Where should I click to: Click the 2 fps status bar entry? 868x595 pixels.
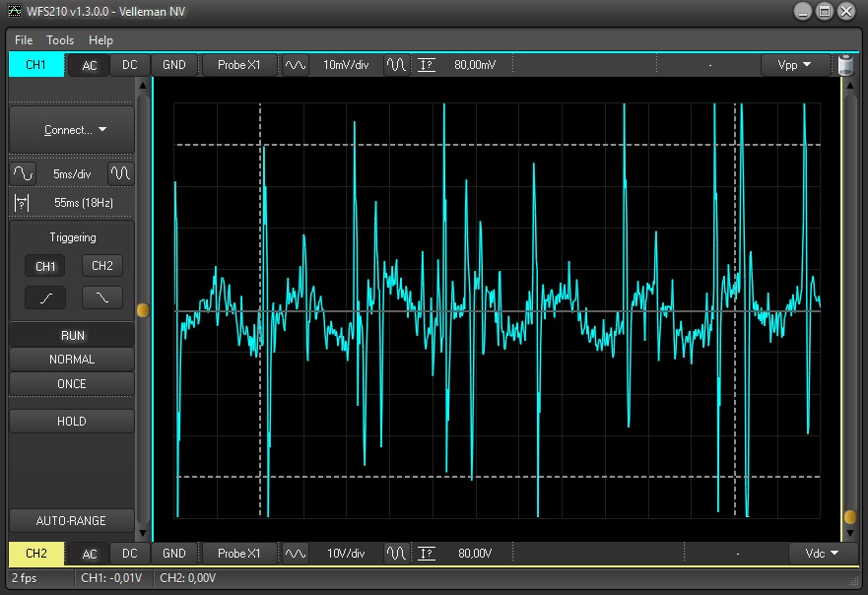(25, 578)
